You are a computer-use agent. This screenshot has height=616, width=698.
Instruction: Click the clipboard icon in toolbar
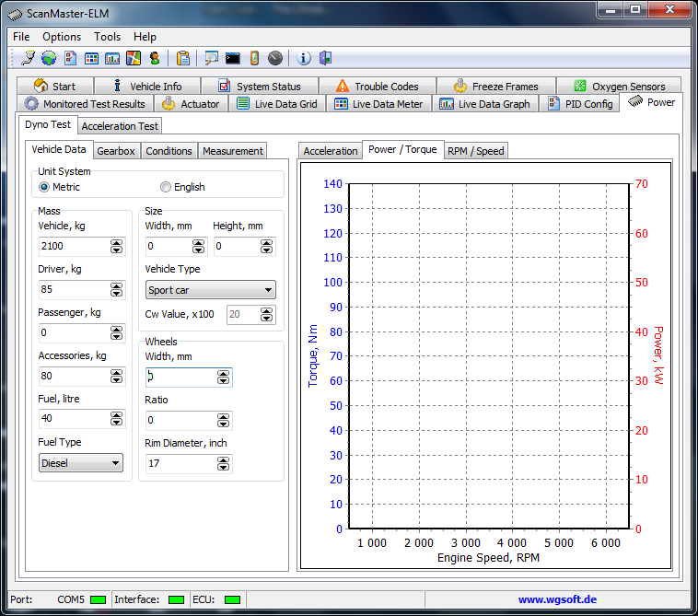(x=183, y=58)
